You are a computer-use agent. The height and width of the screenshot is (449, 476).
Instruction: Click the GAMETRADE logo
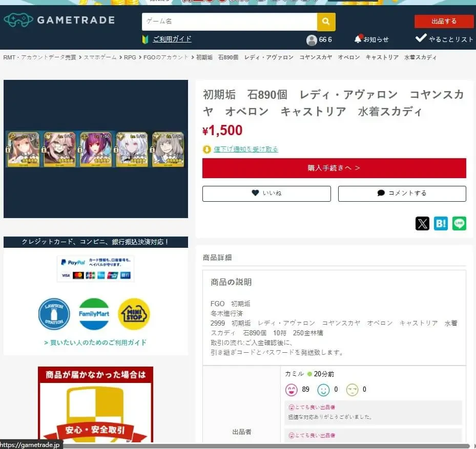[x=59, y=20]
